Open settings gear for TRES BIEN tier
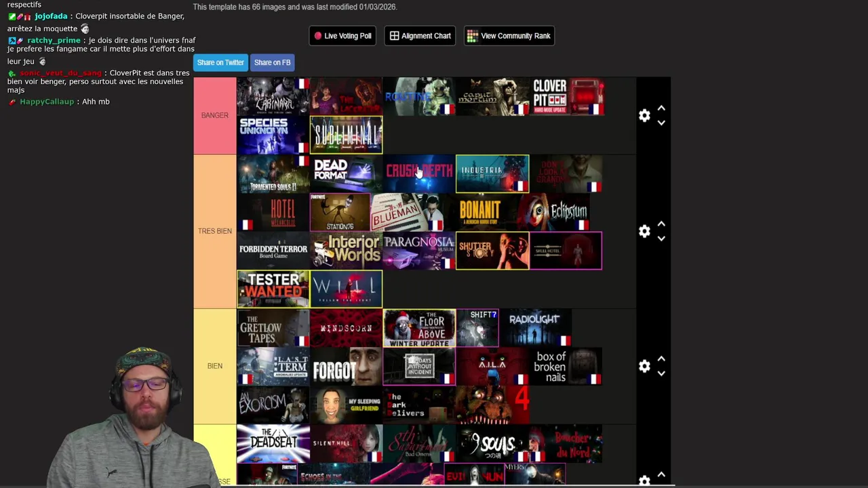This screenshot has height=488, width=868. click(644, 231)
